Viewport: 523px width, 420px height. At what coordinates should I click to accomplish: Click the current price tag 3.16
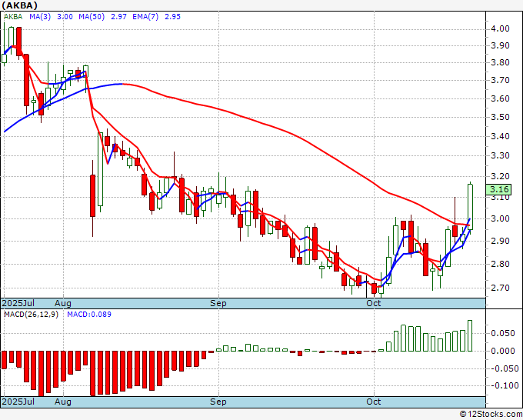coord(498,189)
